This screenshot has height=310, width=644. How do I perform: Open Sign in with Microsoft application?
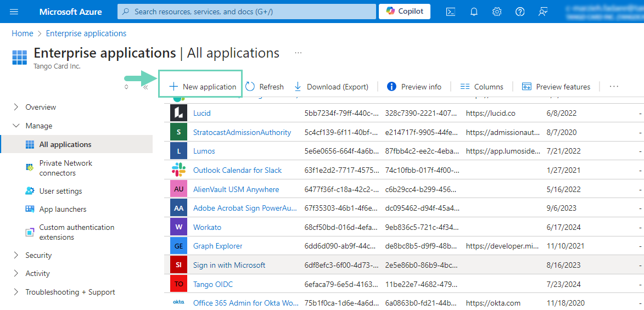coord(229,265)
